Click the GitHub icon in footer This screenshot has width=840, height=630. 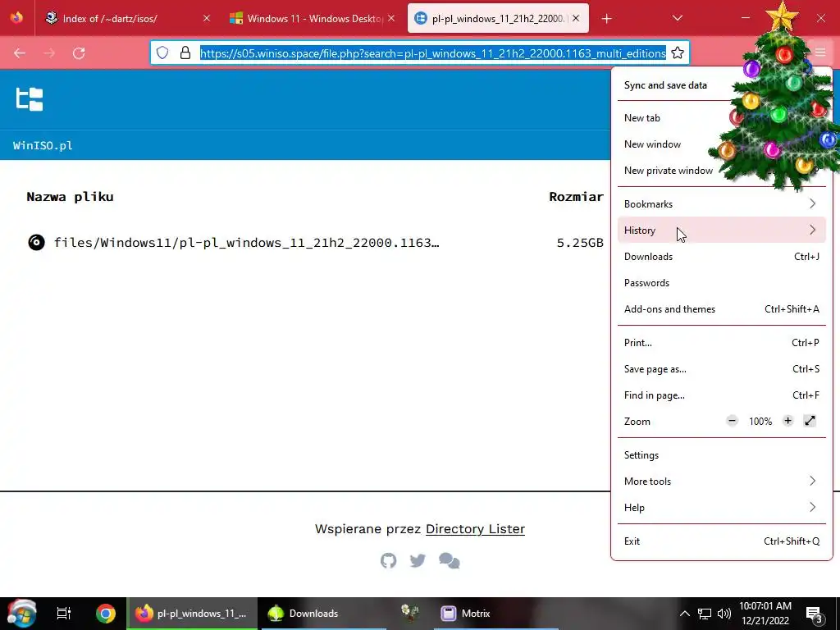coord(388,560)
